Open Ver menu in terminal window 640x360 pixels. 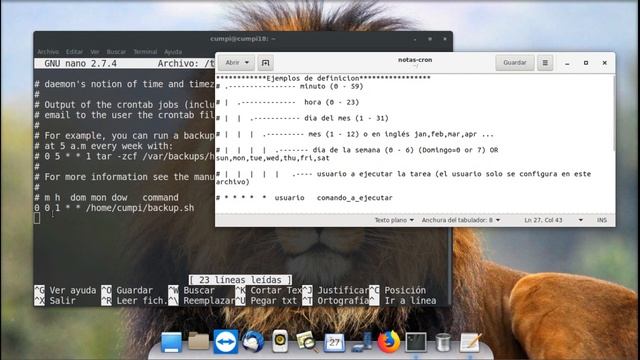95,52
